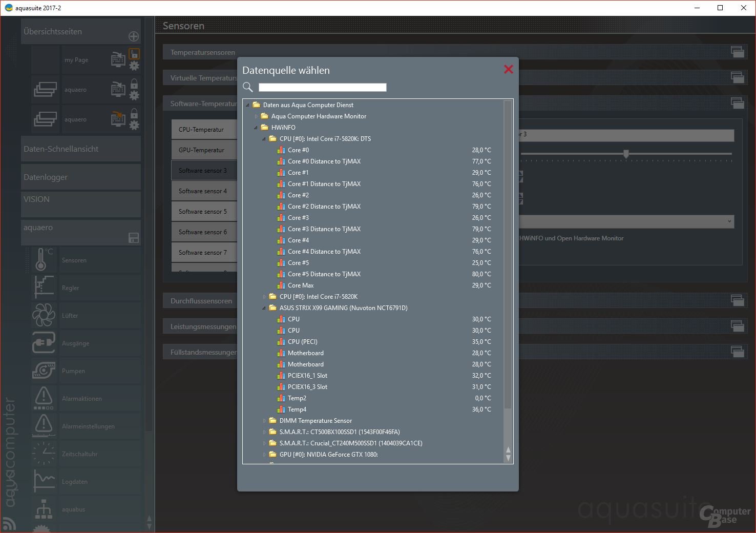Image resolution: width=756 pixels, height=533 pixels.
Task: Collapse the HWiNFO folder
Action: pyautogui.click(x=256, y=128)
